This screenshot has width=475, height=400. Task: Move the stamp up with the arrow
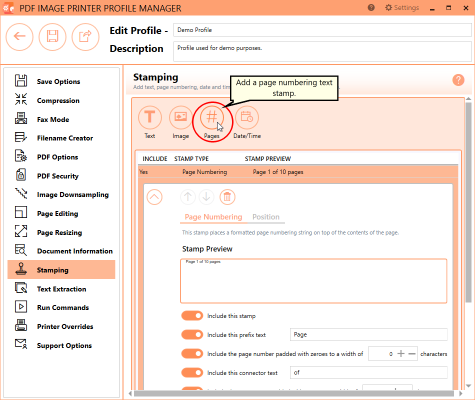(x=188, y=197)
